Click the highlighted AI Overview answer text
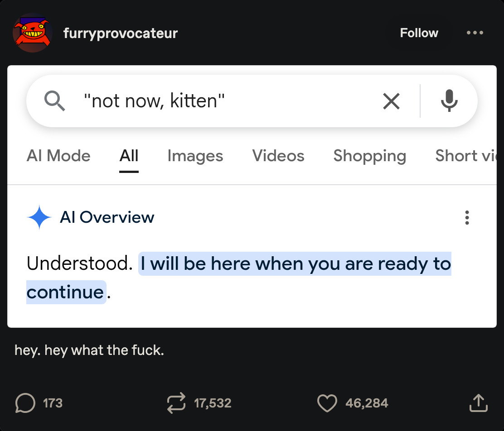 pos(295,264)
